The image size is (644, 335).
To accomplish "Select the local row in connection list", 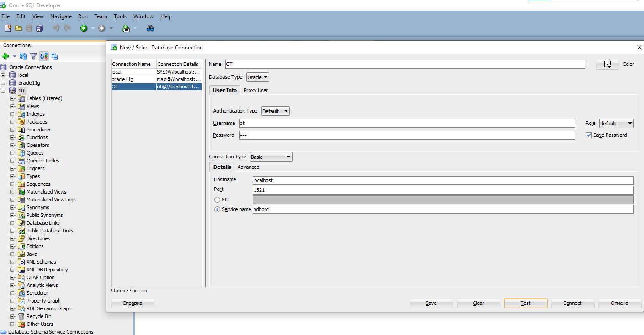I will [156, 72].
